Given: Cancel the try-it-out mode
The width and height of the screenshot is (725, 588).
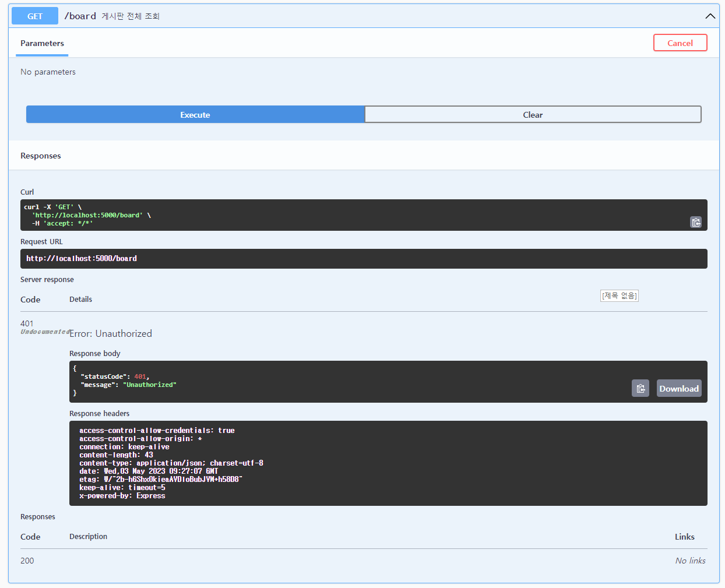Looking at the screenshot, I should click(x=680, y=43).
